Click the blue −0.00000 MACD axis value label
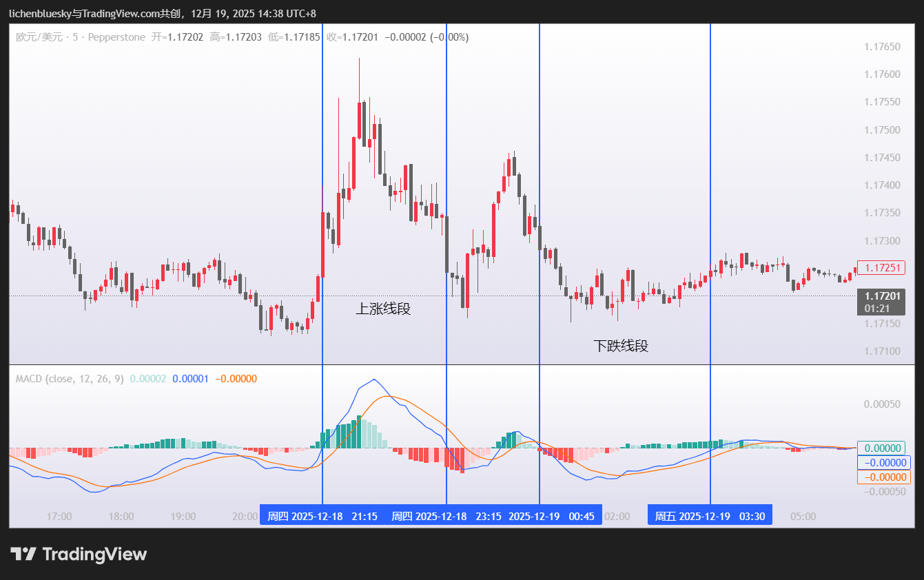Image resolution: width=924 pixels, height=580 pixels. point(883,463)
